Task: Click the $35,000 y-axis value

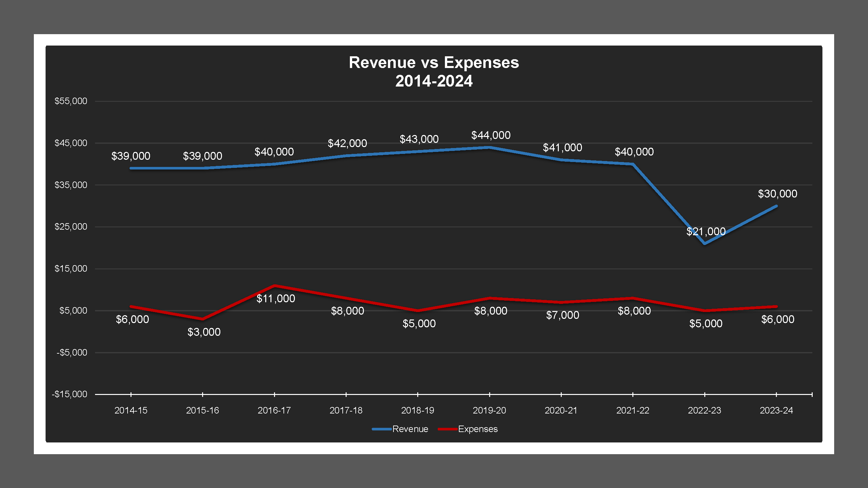Action: (x=71, y=185)
